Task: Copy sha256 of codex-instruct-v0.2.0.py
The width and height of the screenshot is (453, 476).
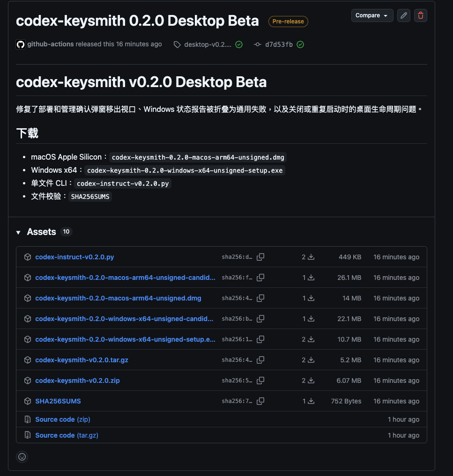Action: [260, 257]
